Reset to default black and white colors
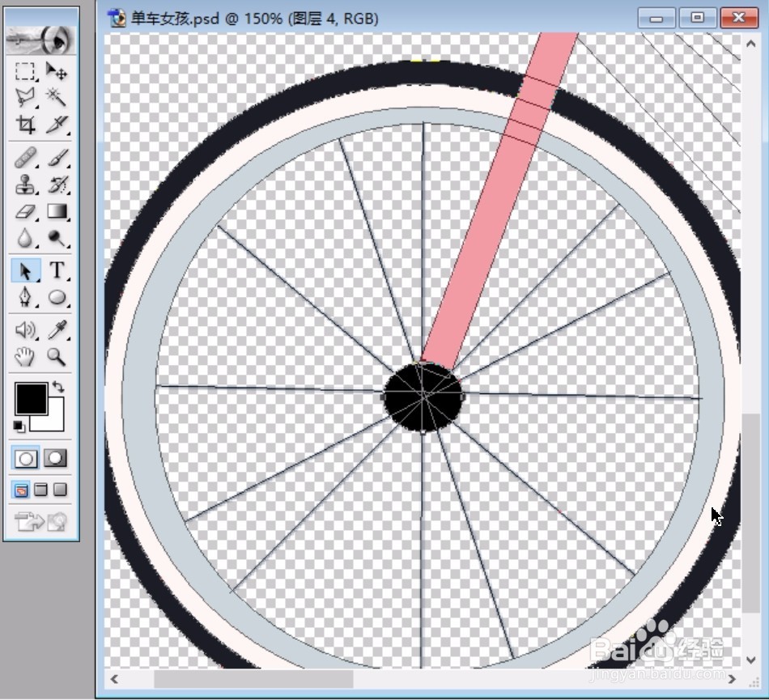The height and width of the screenshot is (700, 769). tap(19, 426)
